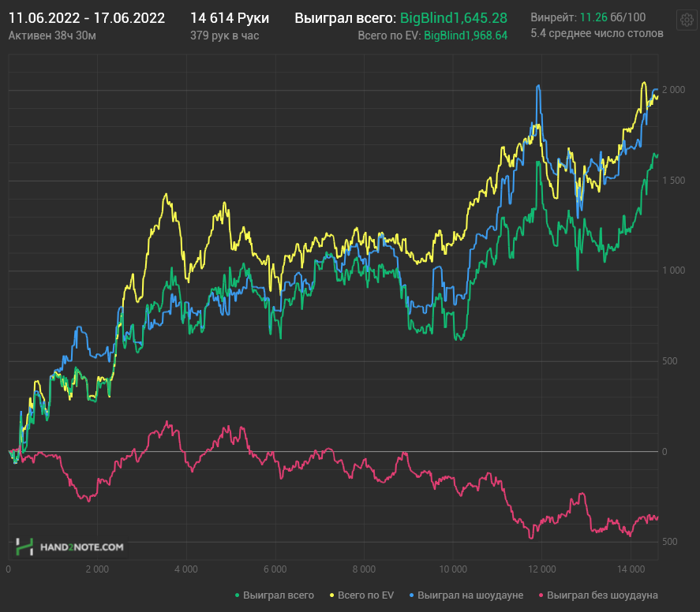Click the green legend dot for Выиграл всего
Screen dimensions: 700x612
[x=237, y=595]
